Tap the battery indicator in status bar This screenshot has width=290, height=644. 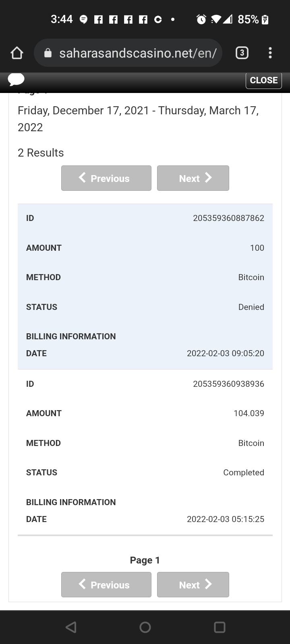(265, 19)
